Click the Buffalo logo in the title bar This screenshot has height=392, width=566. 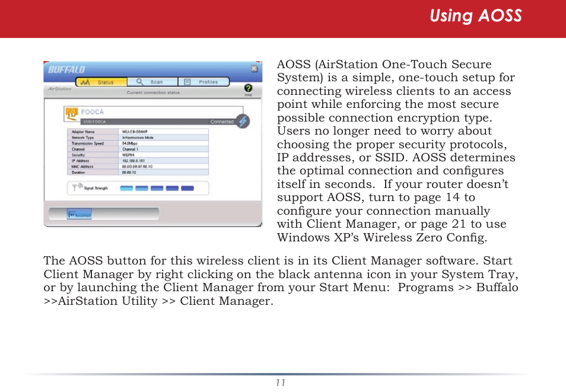67,69
